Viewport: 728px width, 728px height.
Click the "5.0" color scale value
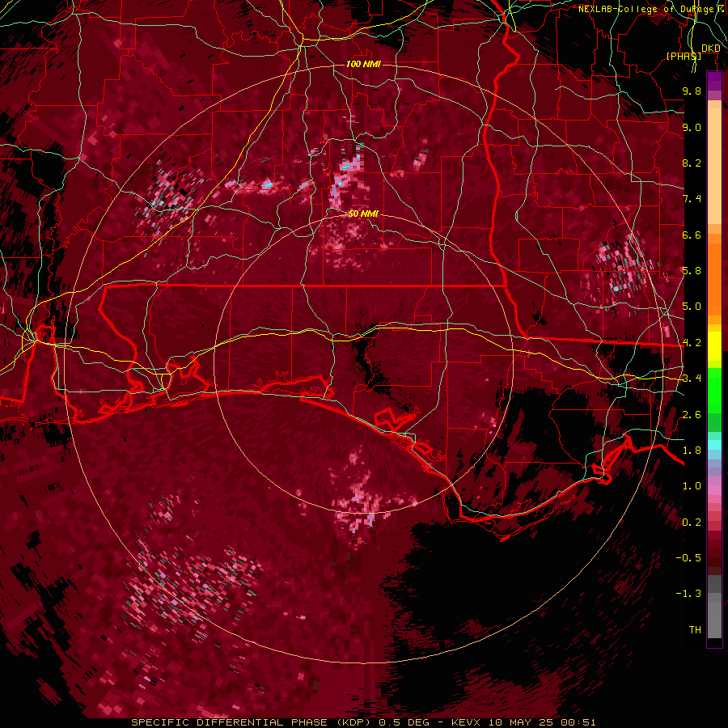(692, 307)
